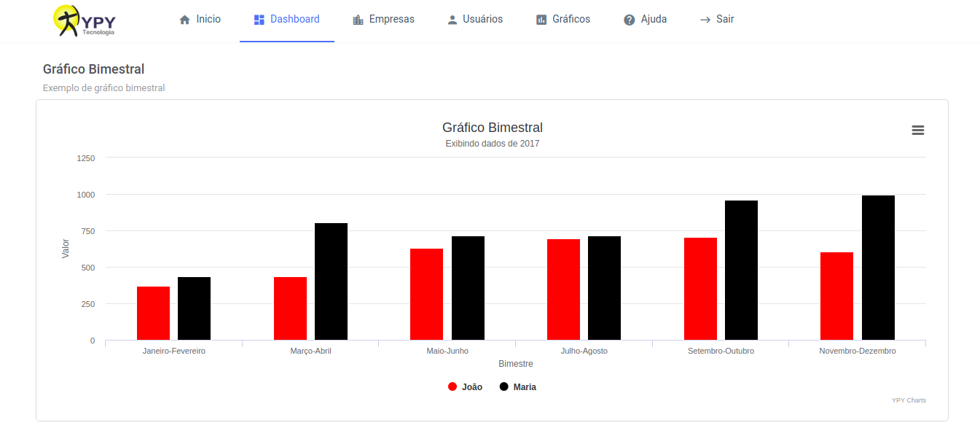Select Maria's Julho-Agosto black bar
The height and width of the screenshot is (447, 980).
[604, 288]
